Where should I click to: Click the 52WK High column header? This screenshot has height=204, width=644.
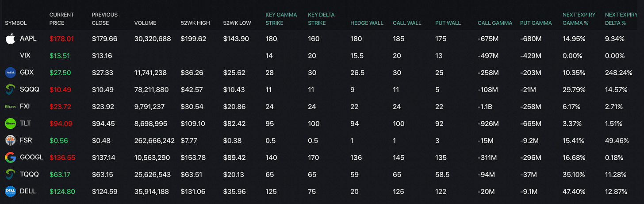195,23
